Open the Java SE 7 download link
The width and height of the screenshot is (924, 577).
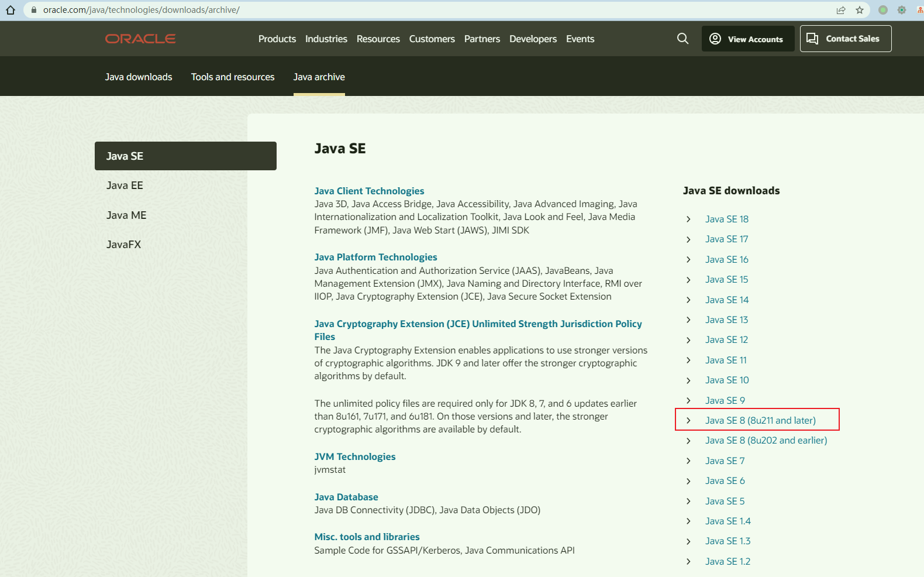tap(725, 461)
